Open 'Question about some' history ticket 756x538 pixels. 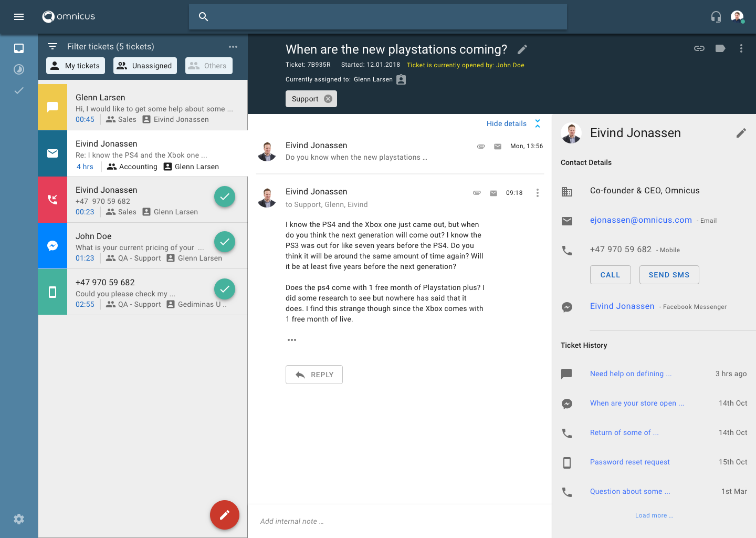coord(630,491)
